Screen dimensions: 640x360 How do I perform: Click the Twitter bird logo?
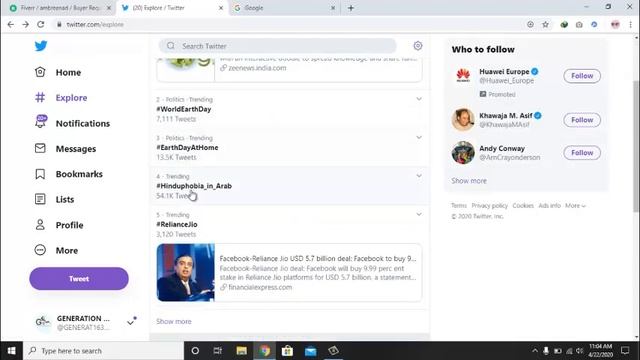click(x=41, y=46)
